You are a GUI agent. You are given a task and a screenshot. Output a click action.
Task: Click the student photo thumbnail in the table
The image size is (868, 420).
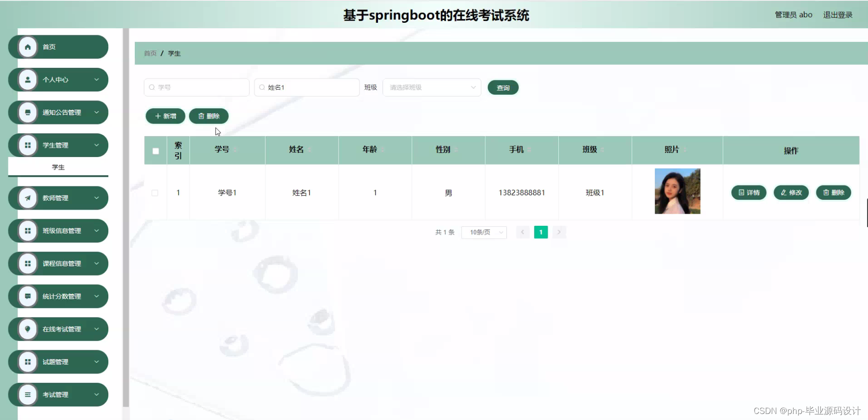pos(677,191)
